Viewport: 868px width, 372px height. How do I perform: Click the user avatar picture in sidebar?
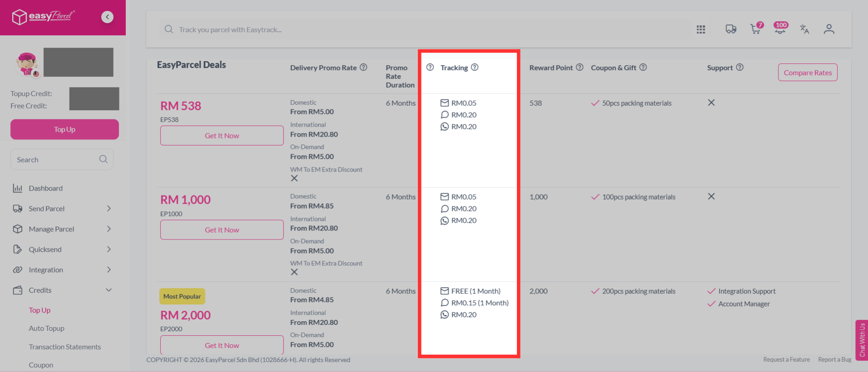(x=27, y=64)
